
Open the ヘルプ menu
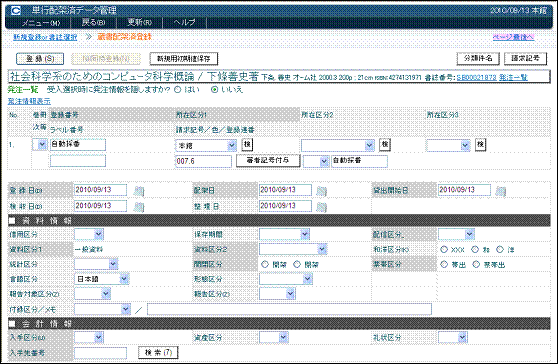[184, 22]
